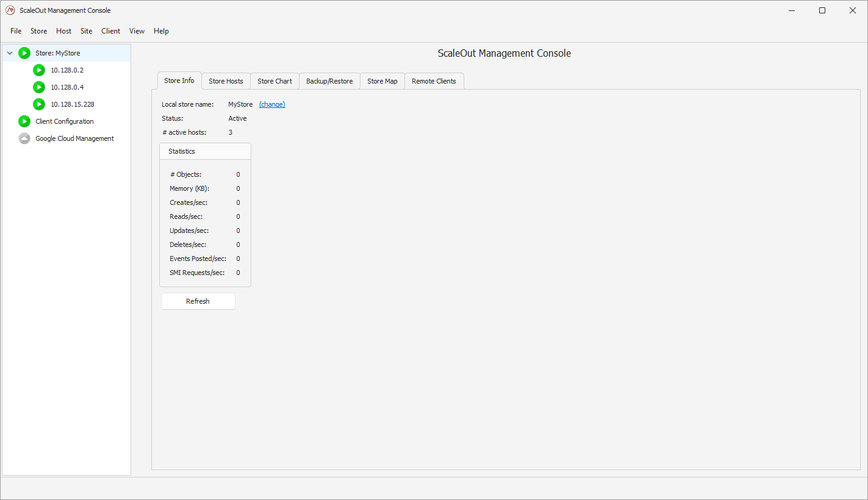
Task: Click green status icon for host 10.128.0.4
Action: pyautogui.click(x=39, y=87)
